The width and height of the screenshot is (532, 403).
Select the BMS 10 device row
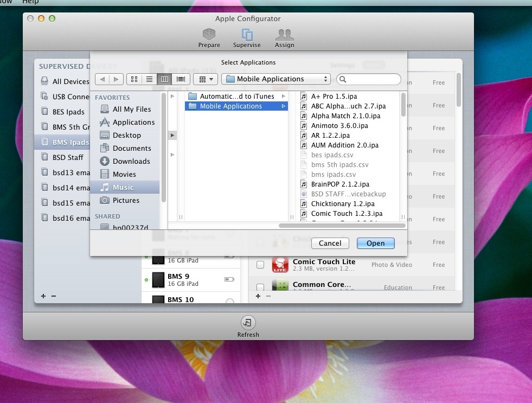pos(191,298)
